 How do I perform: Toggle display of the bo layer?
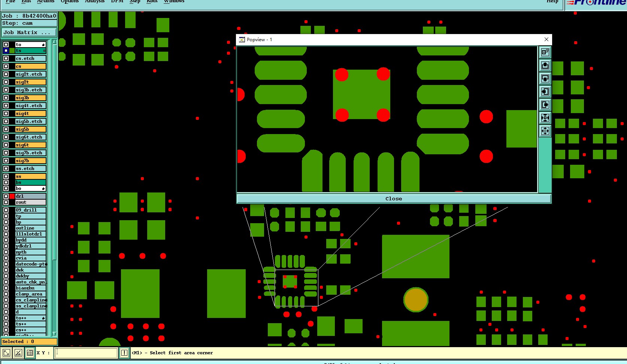[x=6, y=188]
